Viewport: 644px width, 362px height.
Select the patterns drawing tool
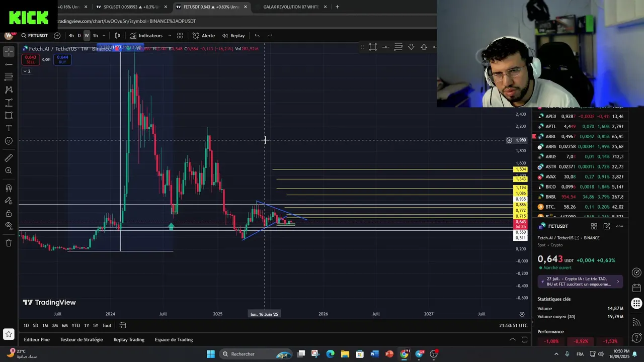[9, 89]
